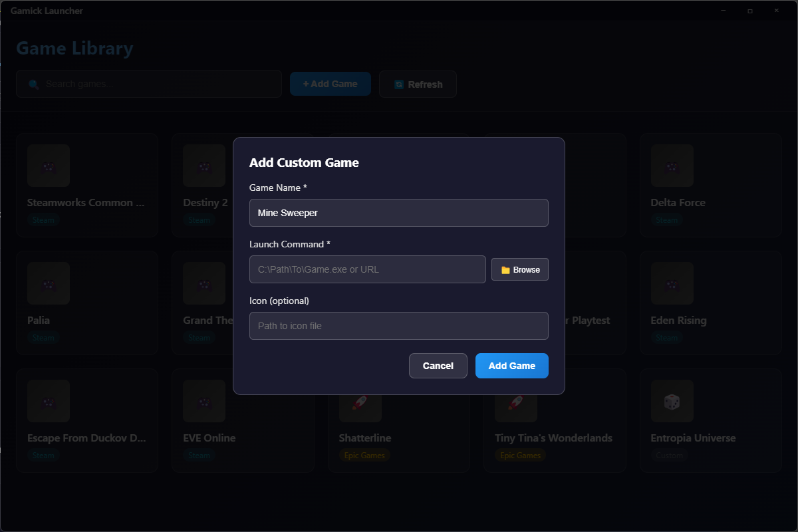Click the + Add Game toolbar button

(331, 84)
